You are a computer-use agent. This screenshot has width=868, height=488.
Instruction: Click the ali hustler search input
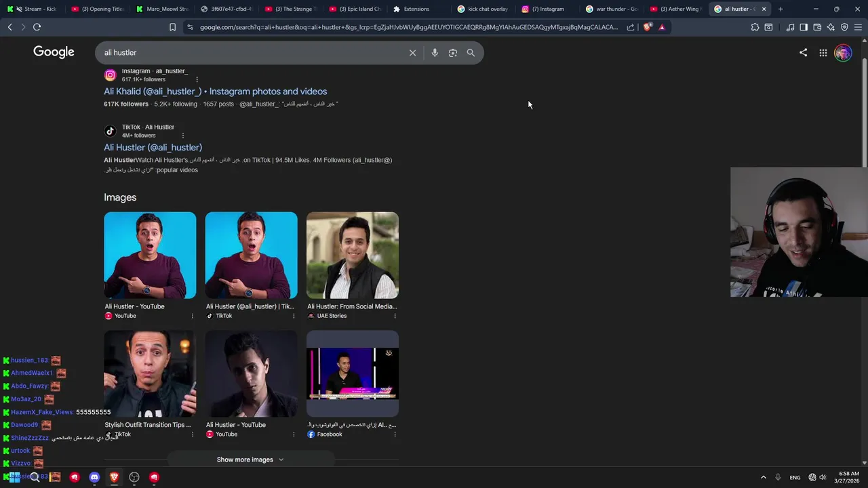[x=251, y=53]
